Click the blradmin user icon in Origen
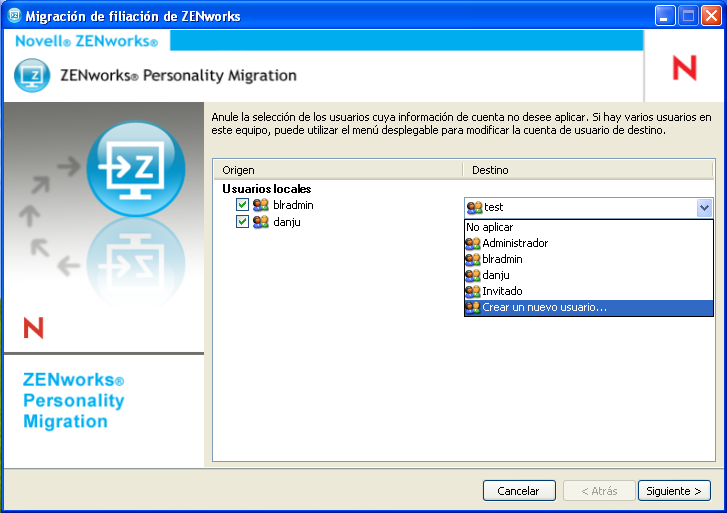The image size is (727, 513). pyautogui.click(x=261, y=205)
